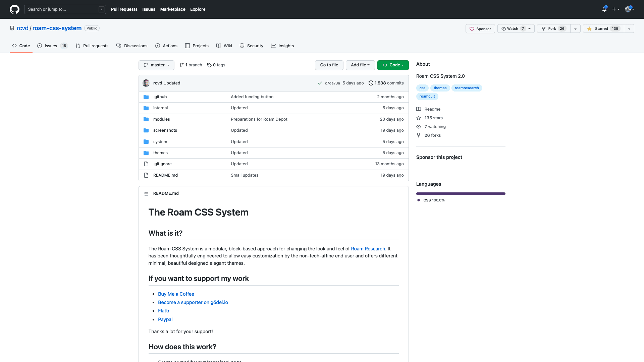Open the Buy Me a Coffee link
This screenshot has width=644, height=362.
pyautogui.click(x=176, y=294)
